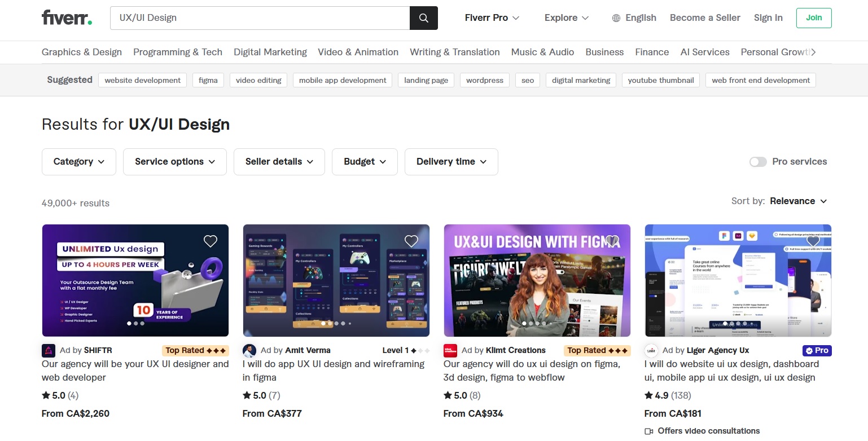Select mobile app development suggestion
This screenshot has width=868, height=441.
(343, 80)
